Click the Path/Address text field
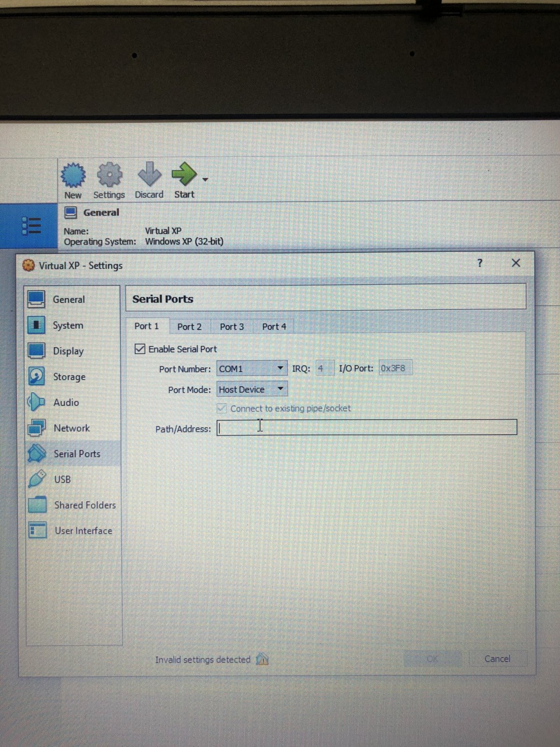This screenshot has height=747, width=560. pyautogui.click(x=367, y=427)
